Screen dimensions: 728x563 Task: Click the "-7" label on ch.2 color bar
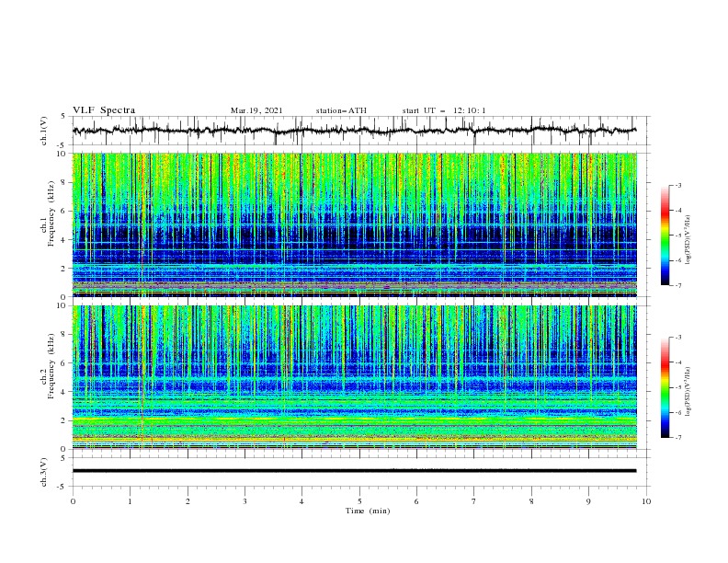(678, 437)
